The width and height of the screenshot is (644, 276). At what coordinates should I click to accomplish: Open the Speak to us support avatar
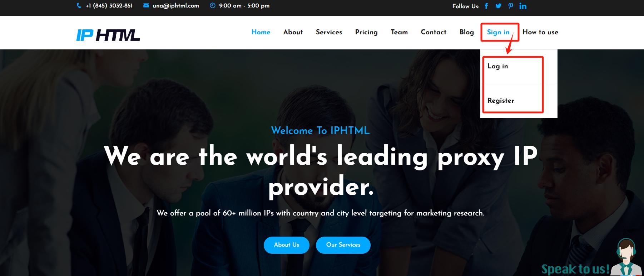[626, 257]
